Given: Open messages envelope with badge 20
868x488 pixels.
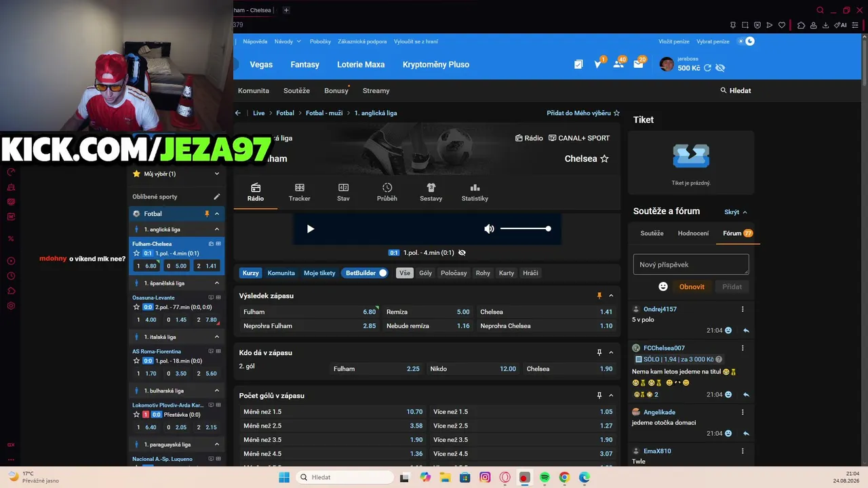Looking at the screenshot, I should point(638,64).
